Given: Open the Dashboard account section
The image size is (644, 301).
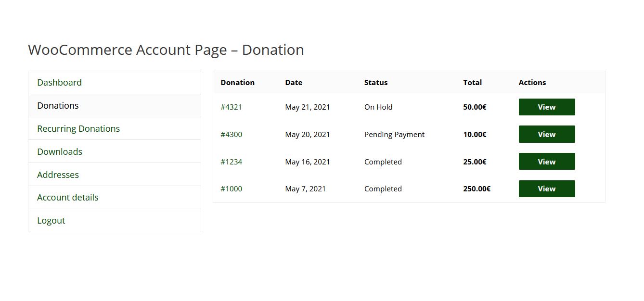Looking at the screenshot, I should 59,83.
